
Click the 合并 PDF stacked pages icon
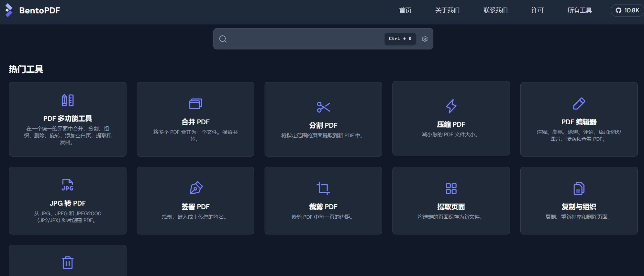coord(196,104)
